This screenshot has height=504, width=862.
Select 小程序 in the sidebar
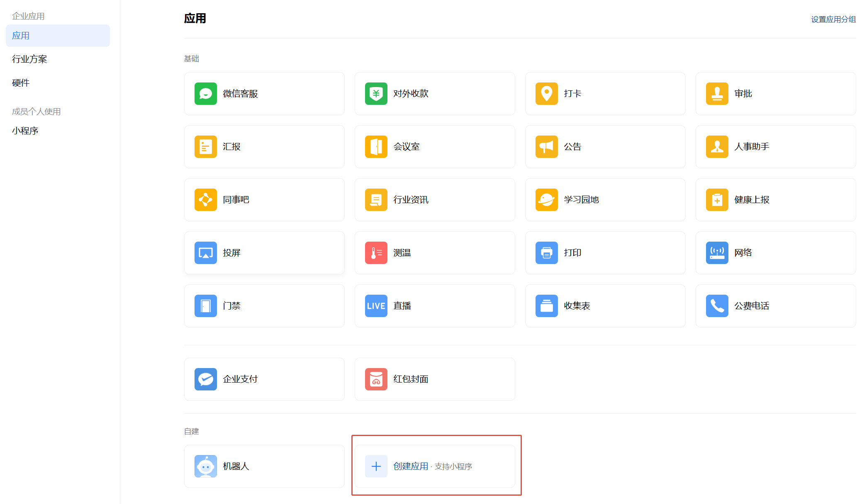(25, 131)
